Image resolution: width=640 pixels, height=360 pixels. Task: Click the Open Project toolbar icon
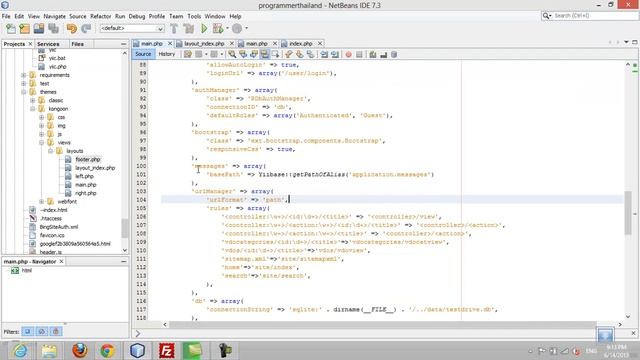coord(39,28)
